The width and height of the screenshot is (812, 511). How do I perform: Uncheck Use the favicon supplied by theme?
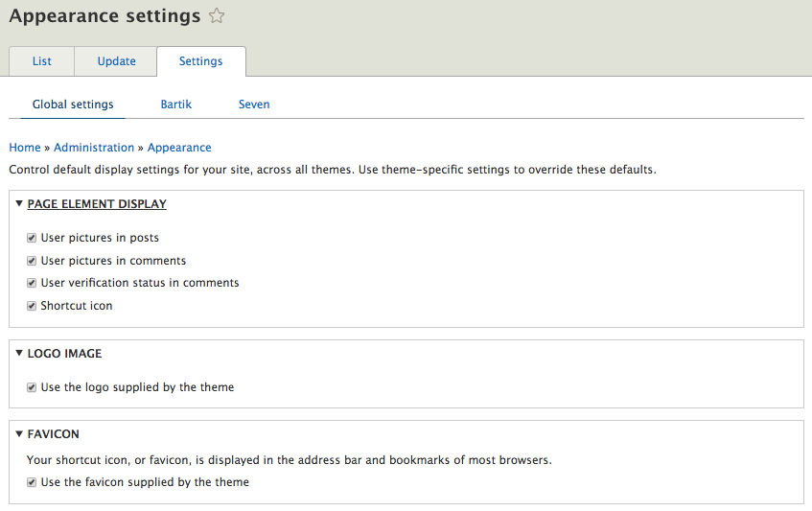pyautogui.click(x=32, y=483)
